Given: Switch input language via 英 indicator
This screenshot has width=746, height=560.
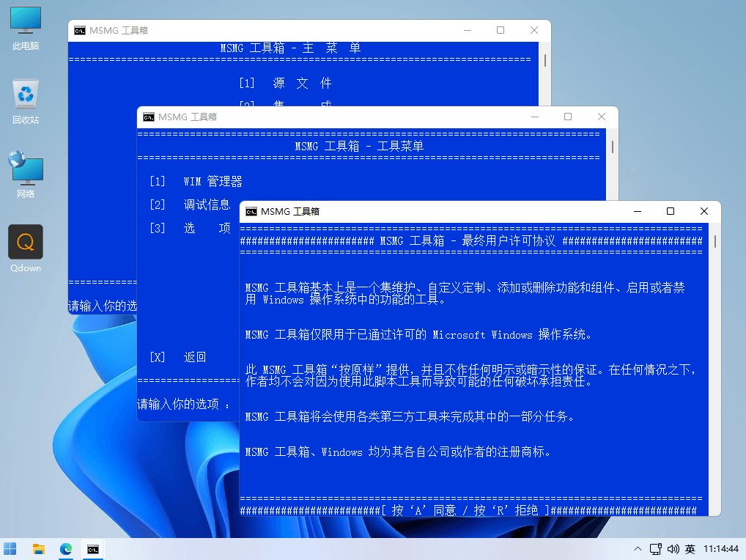Looking at the screenshot, I should pyautogui.click(x=690, y=549).
